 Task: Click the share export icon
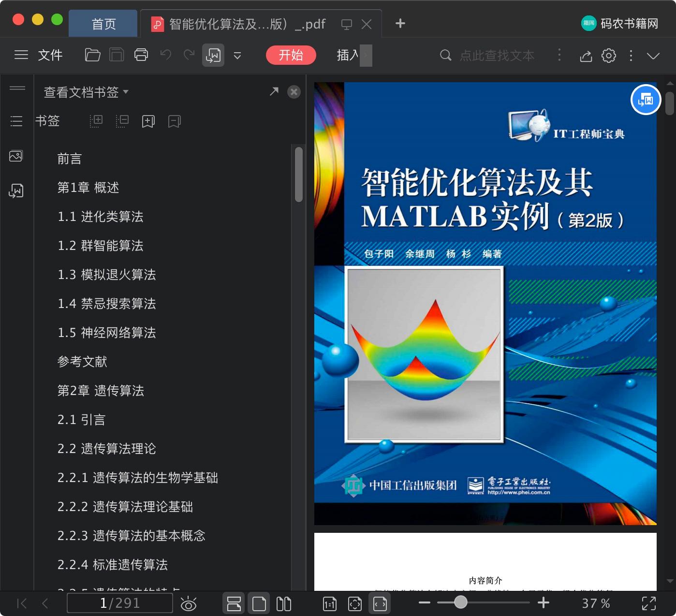click(586, 56)
